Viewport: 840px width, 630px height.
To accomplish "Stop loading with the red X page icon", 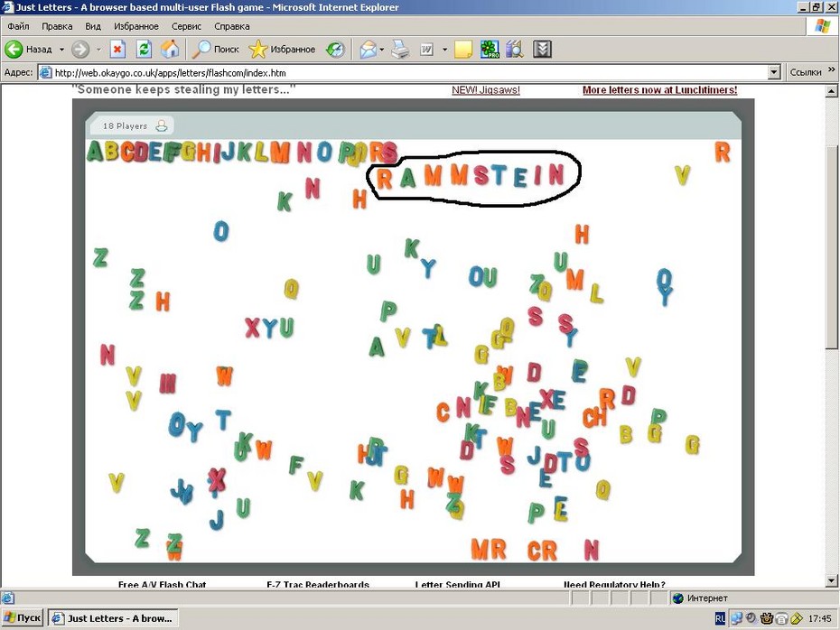I will point(117,50).
